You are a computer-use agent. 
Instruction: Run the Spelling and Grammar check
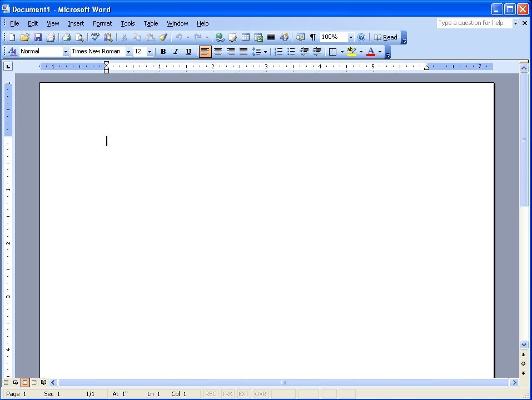pos(95,37)
